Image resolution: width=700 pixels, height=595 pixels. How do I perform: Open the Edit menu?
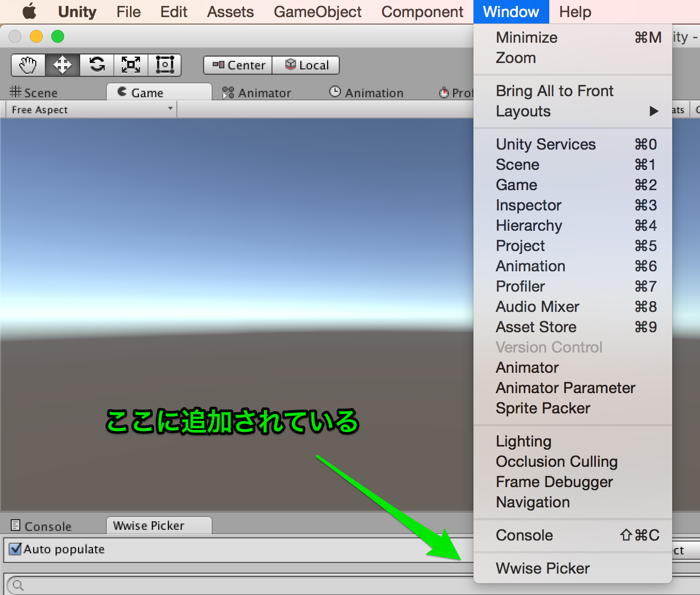[x=174, y=12]
